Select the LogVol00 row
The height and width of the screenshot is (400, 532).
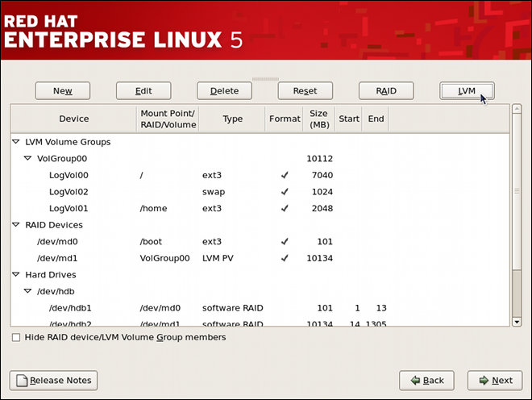(x=260, y=175)
